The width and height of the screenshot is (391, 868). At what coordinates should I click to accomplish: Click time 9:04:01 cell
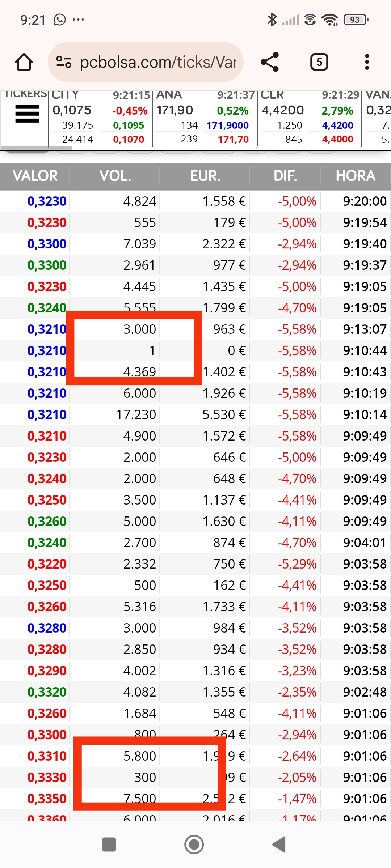click(x=365, y=542)
